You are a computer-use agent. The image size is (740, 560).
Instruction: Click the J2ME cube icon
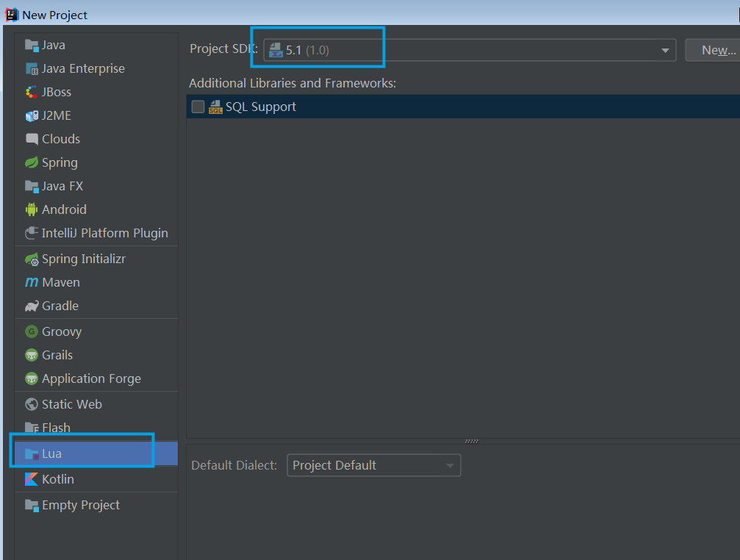pyautogui.click(x=32, y=115)
